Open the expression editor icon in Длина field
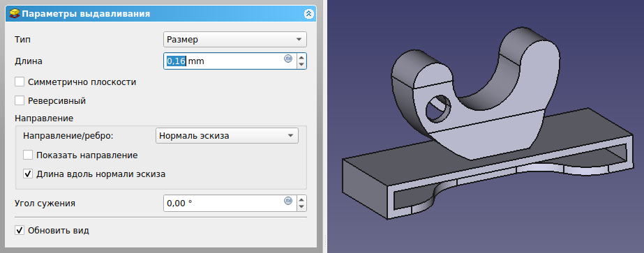644x253 pixels. pyautogui.click(x=288, y=59)
